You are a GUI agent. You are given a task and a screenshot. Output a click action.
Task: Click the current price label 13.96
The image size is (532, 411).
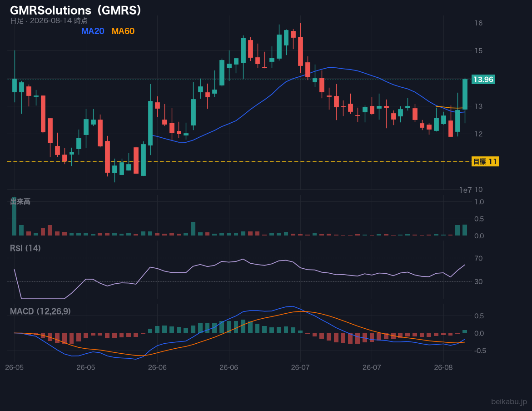pos(483,80)
